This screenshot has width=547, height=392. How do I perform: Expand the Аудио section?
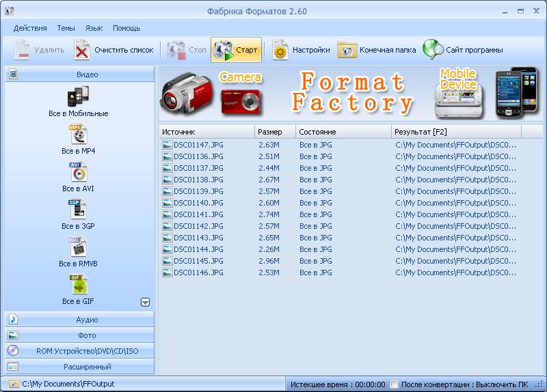coord(79,320)
